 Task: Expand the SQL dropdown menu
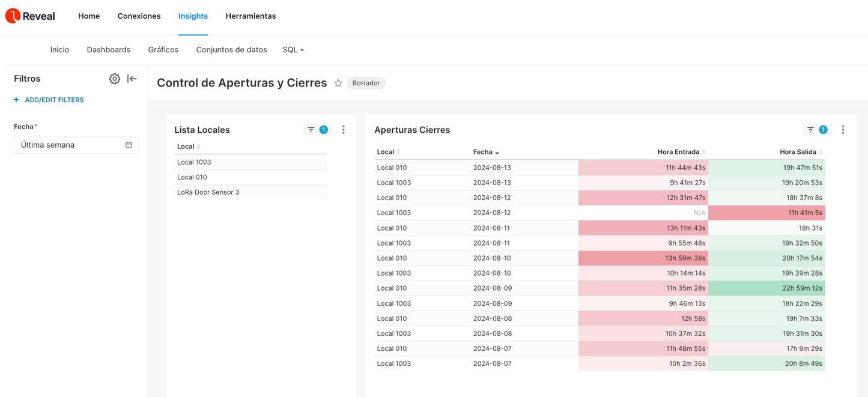pyautogui.click(x=293, y=50)
